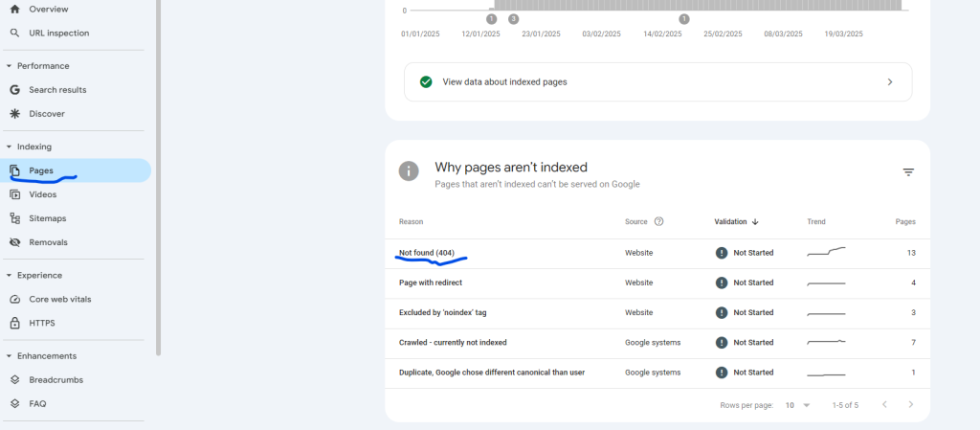Collapse the Enhancements section
980x430 pixels.
coord(9,356)
